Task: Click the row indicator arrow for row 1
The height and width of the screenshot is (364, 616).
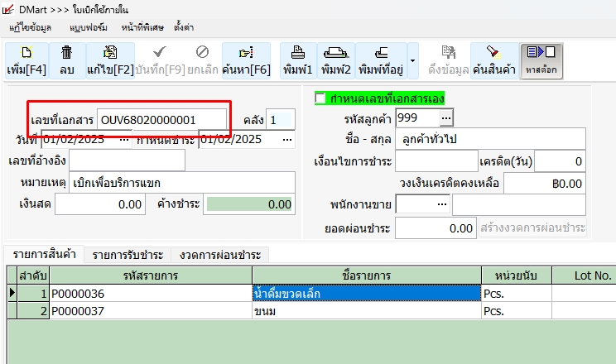Action: coord(12,293)
